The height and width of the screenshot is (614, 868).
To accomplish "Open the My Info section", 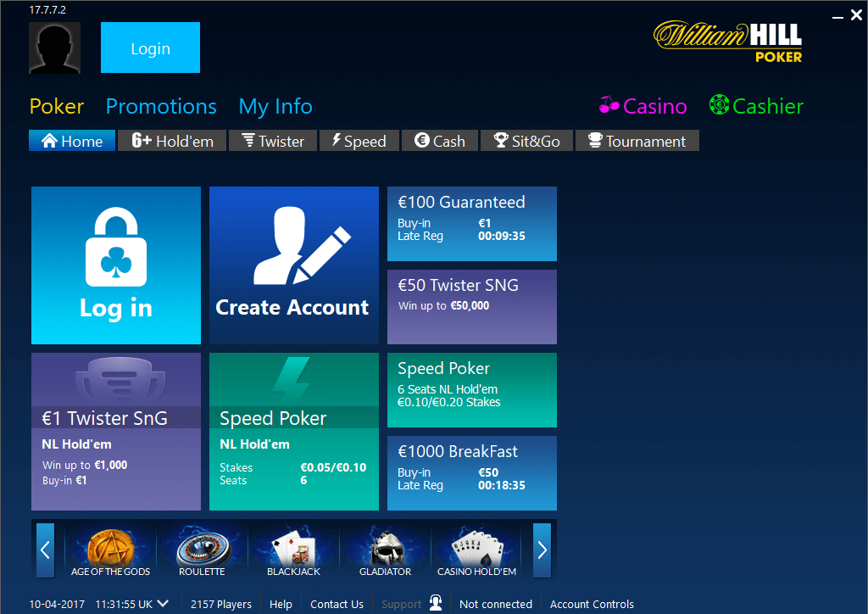I will tap(275, 106).
